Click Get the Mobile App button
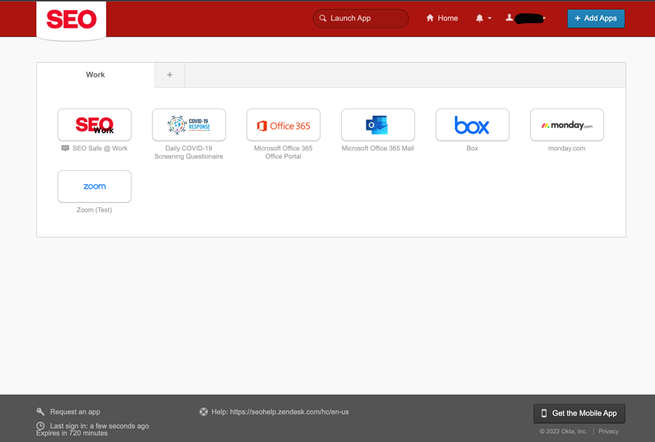 click(x=579, y=413)
